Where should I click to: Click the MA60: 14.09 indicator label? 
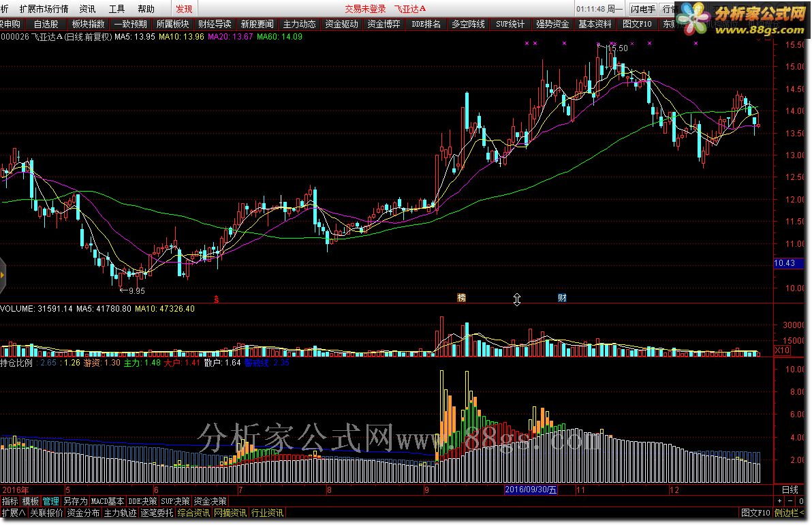(x=280, y=37)
